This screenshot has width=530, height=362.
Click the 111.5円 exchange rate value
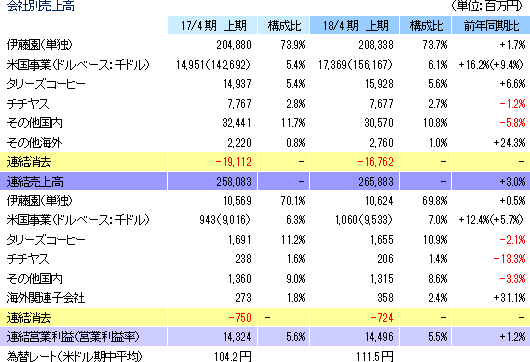(375, 356)
